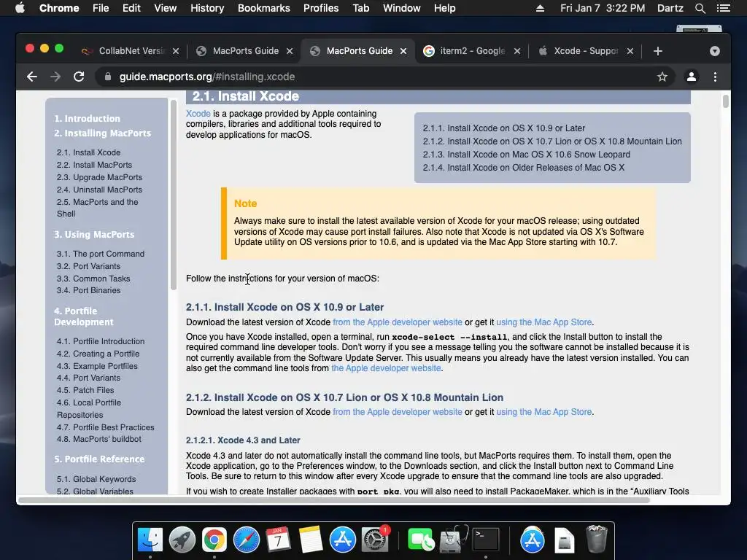Open Finder from the Dock

pos(150,540)
